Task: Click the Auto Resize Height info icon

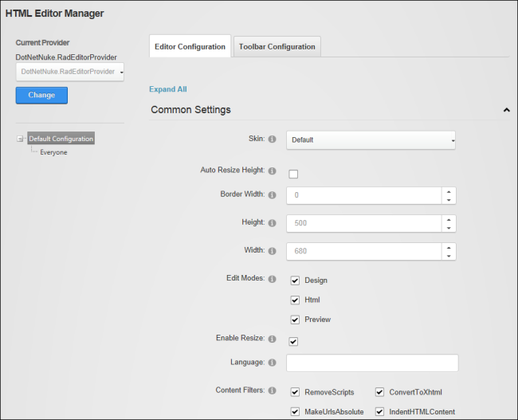Action: click(x=272, y=171)
